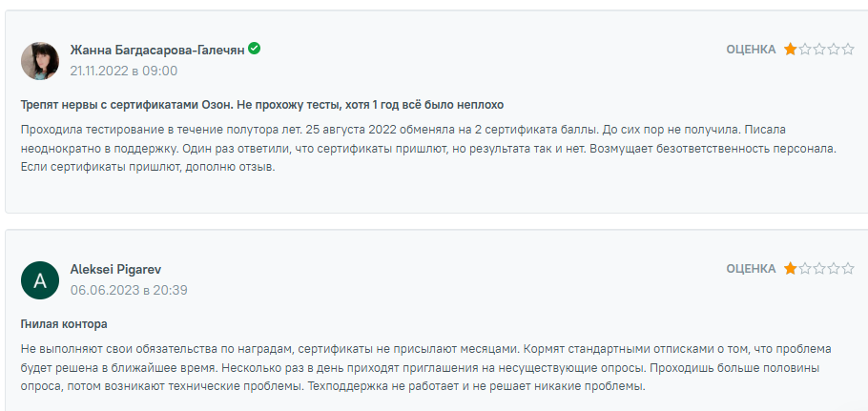Open the author name Жанна Багдасарова-Галечян
The image size is (868, 411).
coord(157,50)
